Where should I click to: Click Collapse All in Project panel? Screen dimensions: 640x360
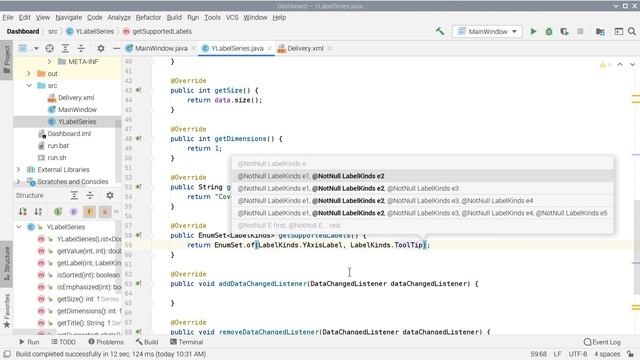pyautogui.click(x=81, y=48)
